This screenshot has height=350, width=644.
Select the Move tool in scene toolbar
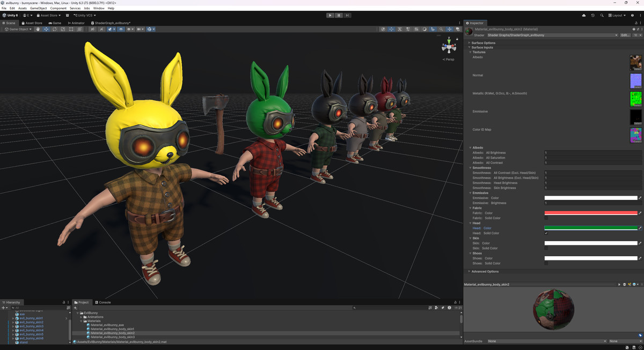point(46,29)
